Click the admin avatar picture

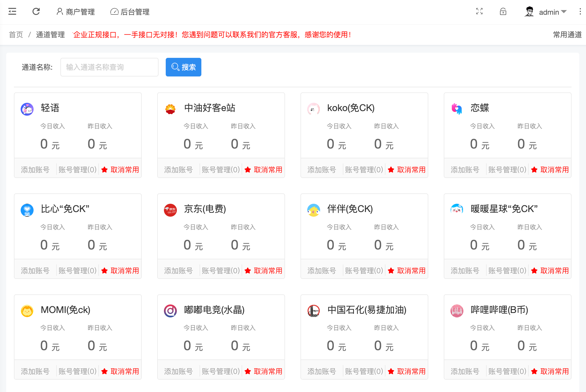click(529, 12)
